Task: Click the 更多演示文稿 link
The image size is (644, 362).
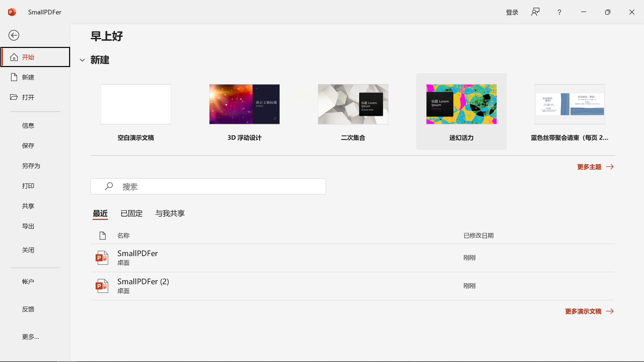Action: click(583, 311)
